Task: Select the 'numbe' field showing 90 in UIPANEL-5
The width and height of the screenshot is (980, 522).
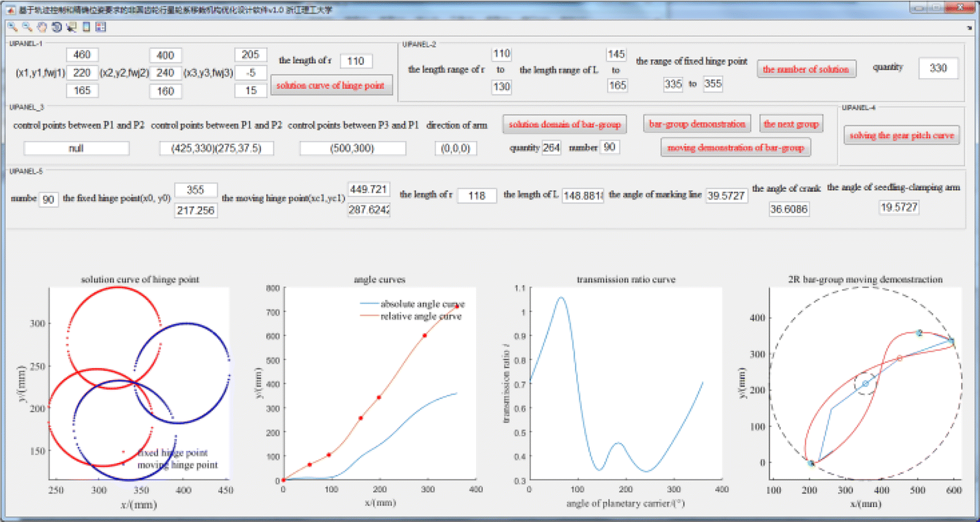Action: (x=49, y=199)
